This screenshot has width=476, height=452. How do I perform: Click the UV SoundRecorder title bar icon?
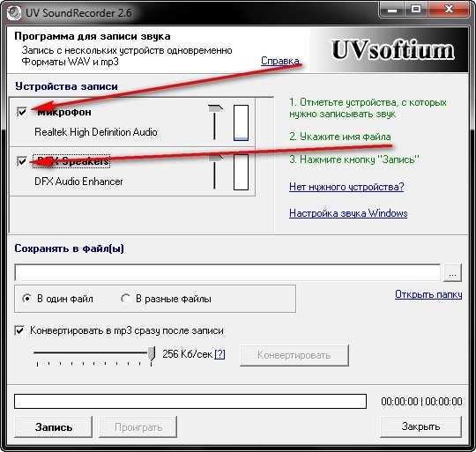(14, 13)
